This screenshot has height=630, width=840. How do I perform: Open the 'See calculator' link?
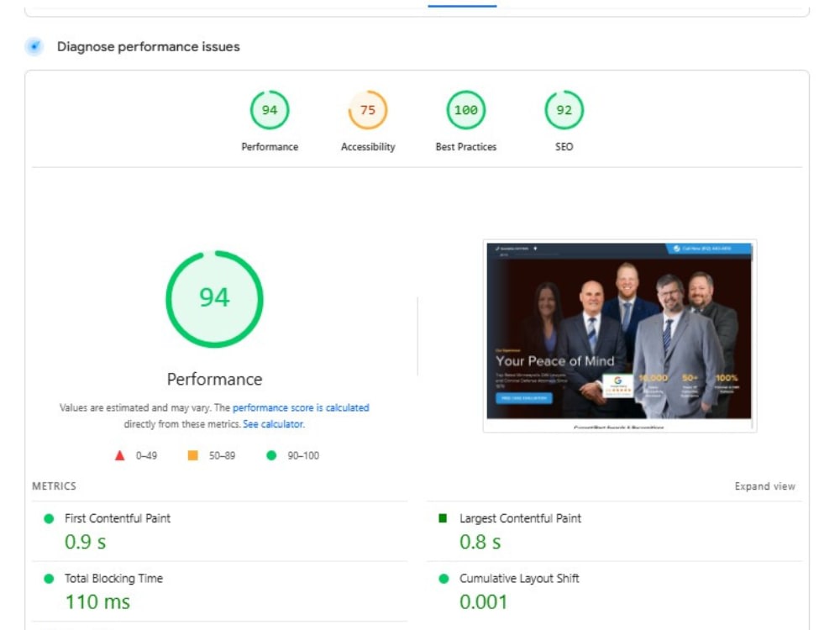pyautogui.click(x=273, y=423)
